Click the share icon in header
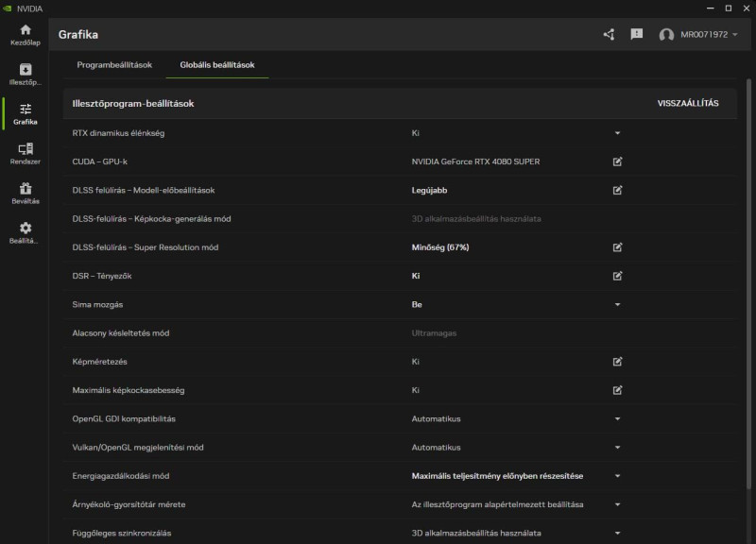 (609, 35)
